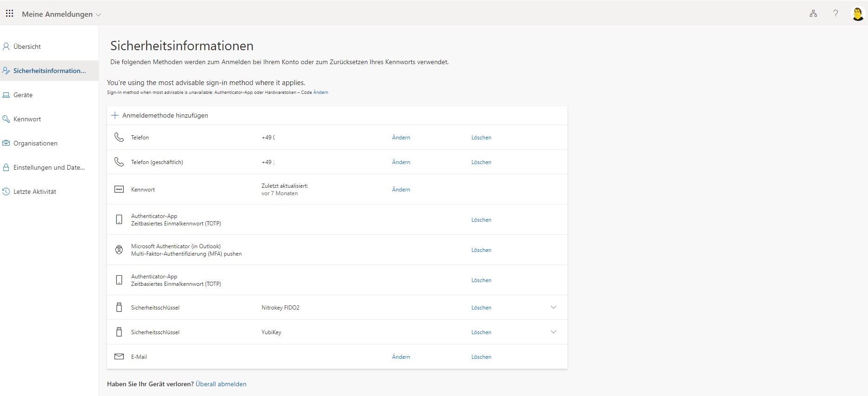Click Ändern for the Kennwort row

(401, 190)
